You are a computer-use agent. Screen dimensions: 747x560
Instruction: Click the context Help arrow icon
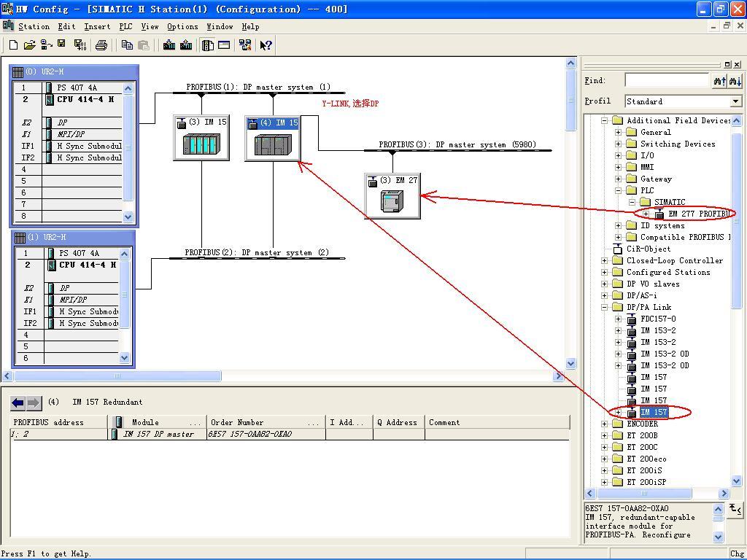[266, 45]
